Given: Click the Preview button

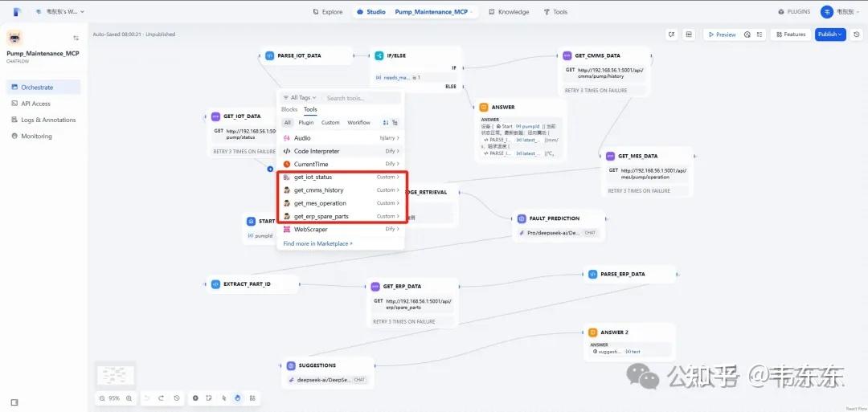Looking at the screenshot, I should click(723, 35).
